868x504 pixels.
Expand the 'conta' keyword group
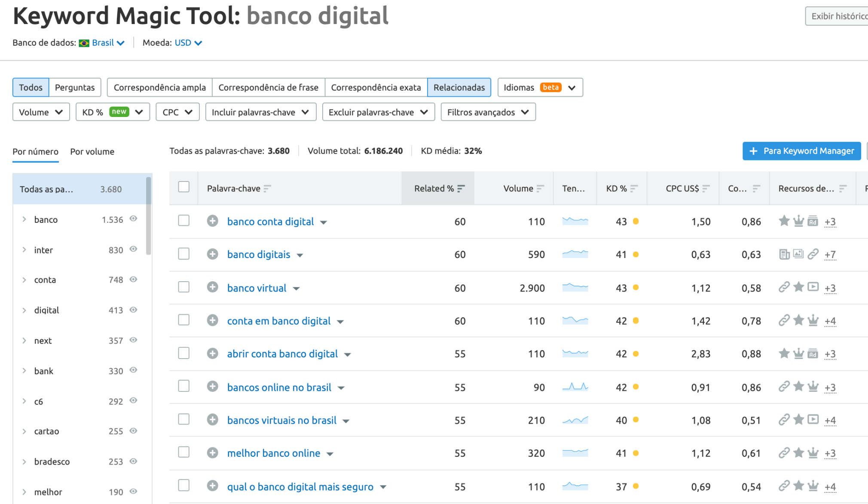24,280
